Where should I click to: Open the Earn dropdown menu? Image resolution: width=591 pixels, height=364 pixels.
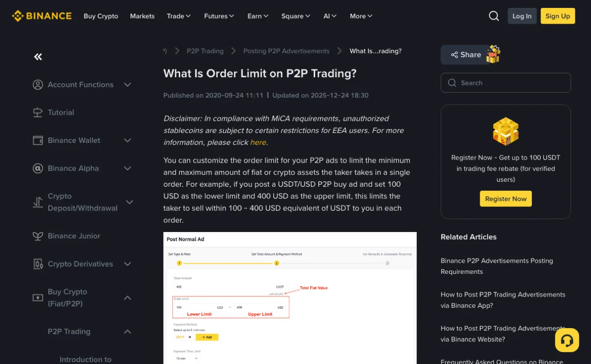click(258, 16)
